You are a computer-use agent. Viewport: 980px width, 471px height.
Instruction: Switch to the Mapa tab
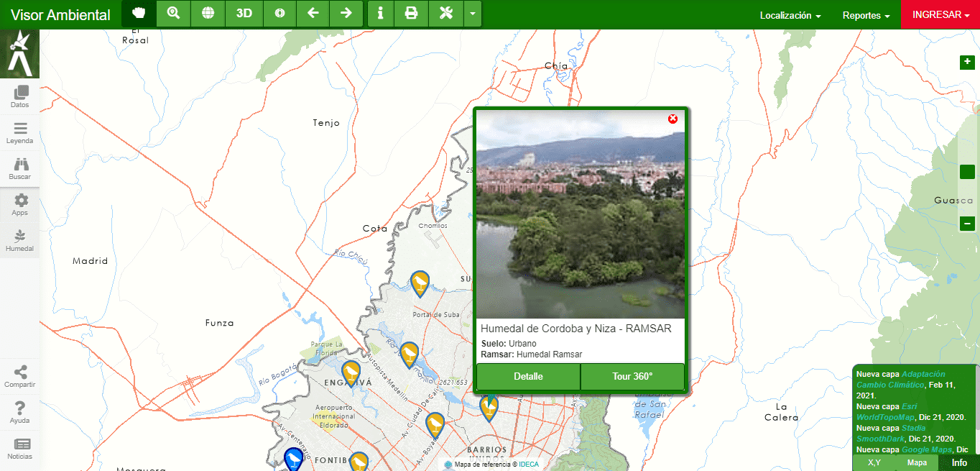pos(917,462)
